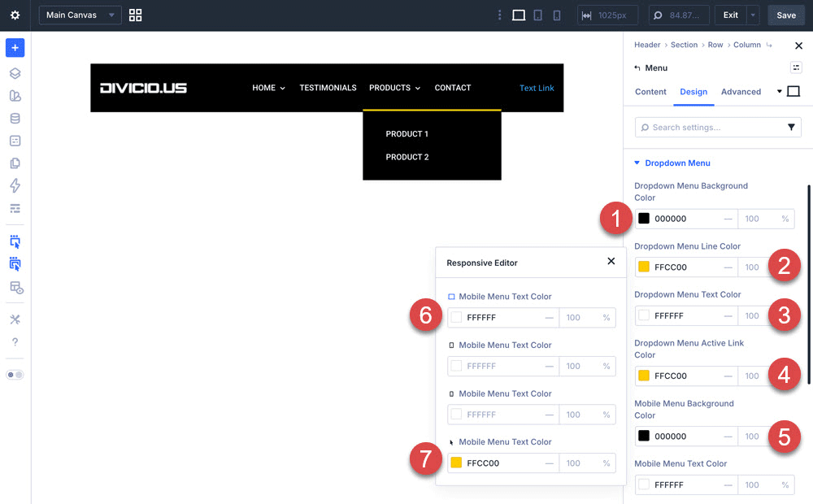Flip the toggle switch at bottom of sidebar
Viewport: 813px width, 504px height.
click(15, 374)
